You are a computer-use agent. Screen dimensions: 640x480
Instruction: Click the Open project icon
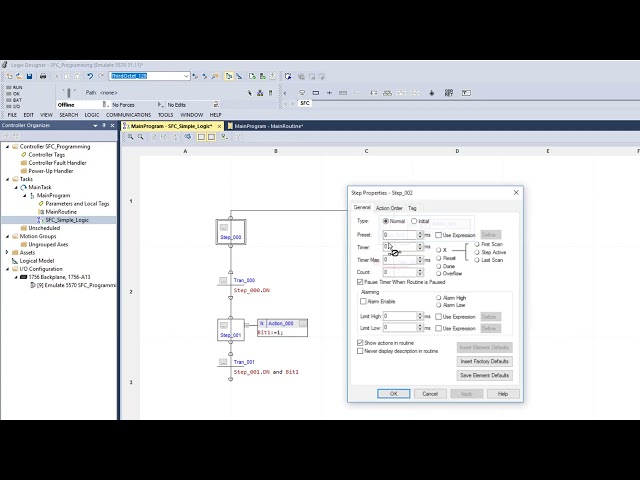point(19,76)
